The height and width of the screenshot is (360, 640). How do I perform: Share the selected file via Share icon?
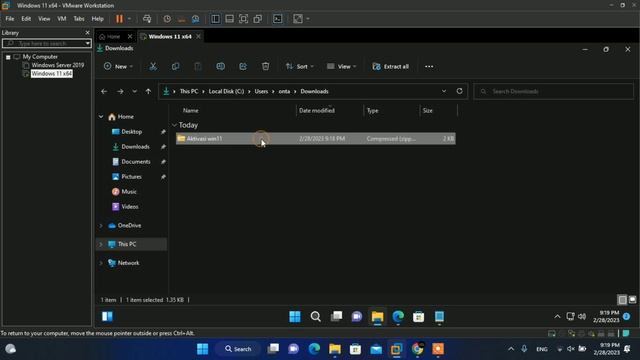click(243, 67)
